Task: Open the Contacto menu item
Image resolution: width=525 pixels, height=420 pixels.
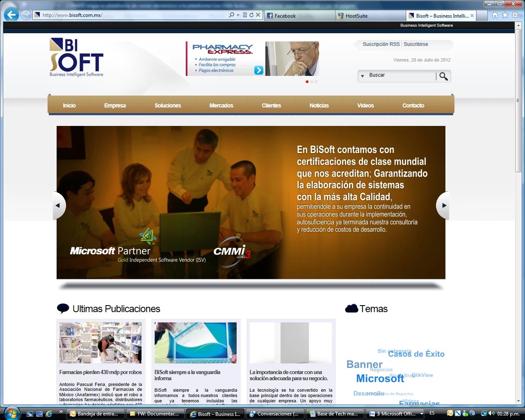Action: 413,105
